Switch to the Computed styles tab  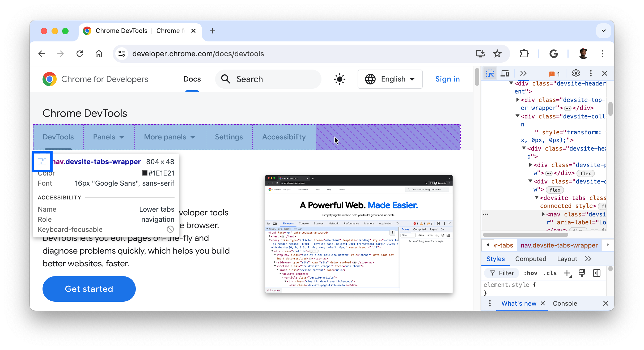[531, 259]
